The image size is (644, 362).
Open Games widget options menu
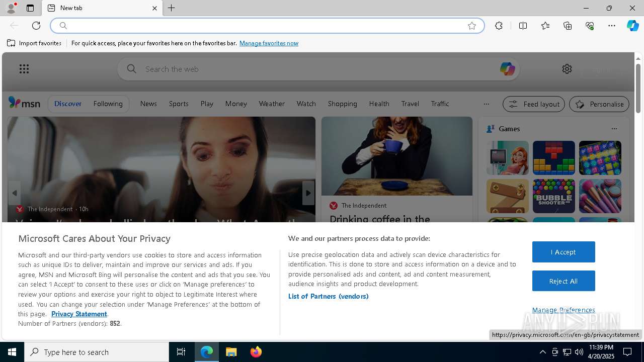coord(614,129)
